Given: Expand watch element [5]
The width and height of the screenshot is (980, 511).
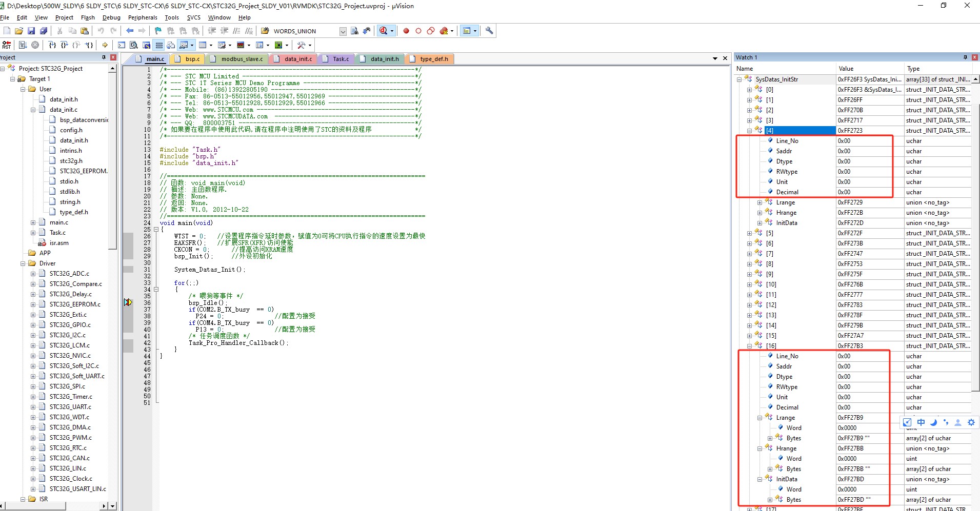Looking at the screenshot, I should (x=749, y=233).
